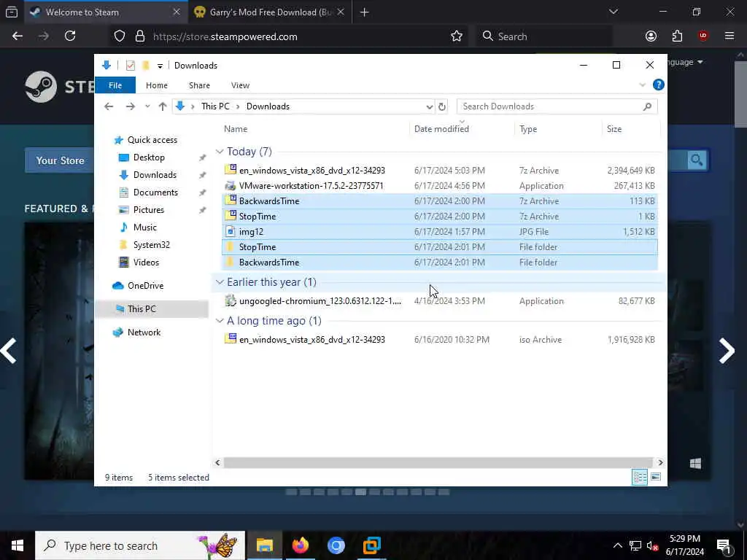Click the Search Downloads field

[557, 106]
